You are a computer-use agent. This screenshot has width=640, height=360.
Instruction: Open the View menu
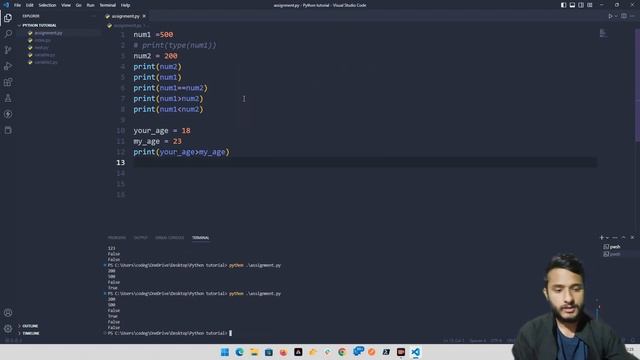tap(66, 5)
